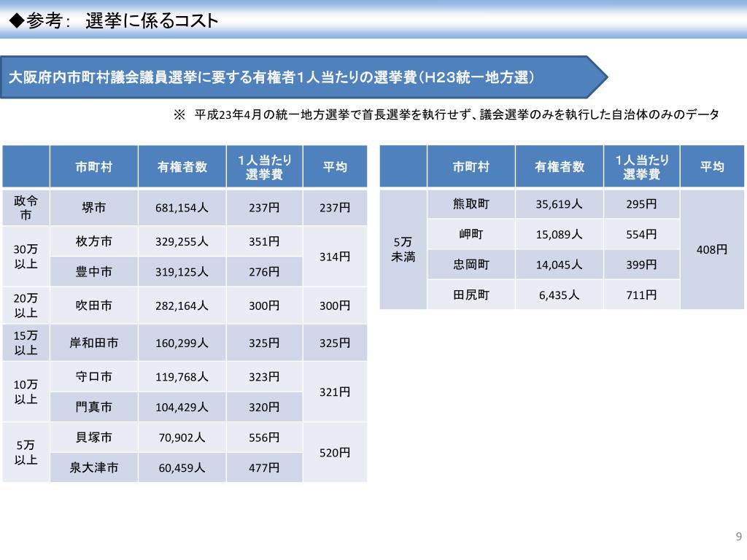This screenshot has height=560, width=747.
Task: Select the value 282,164人
Action: pyautogui.click(x=182, y=306)
